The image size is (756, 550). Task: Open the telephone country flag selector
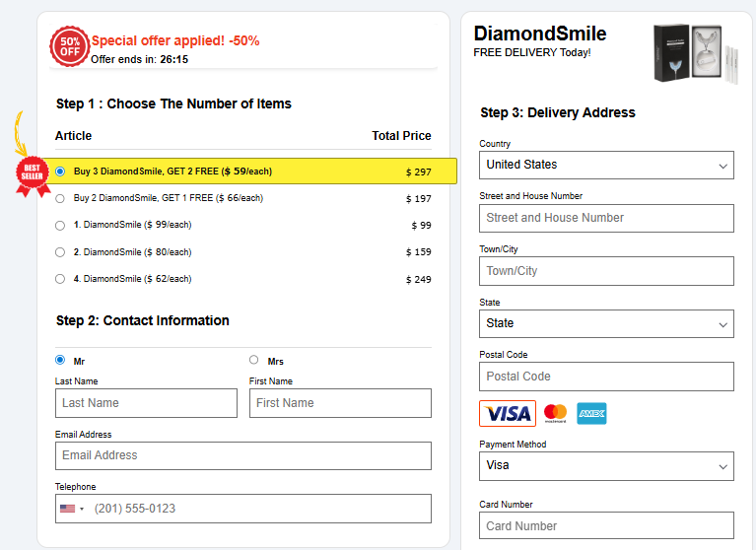pos(71,509)
